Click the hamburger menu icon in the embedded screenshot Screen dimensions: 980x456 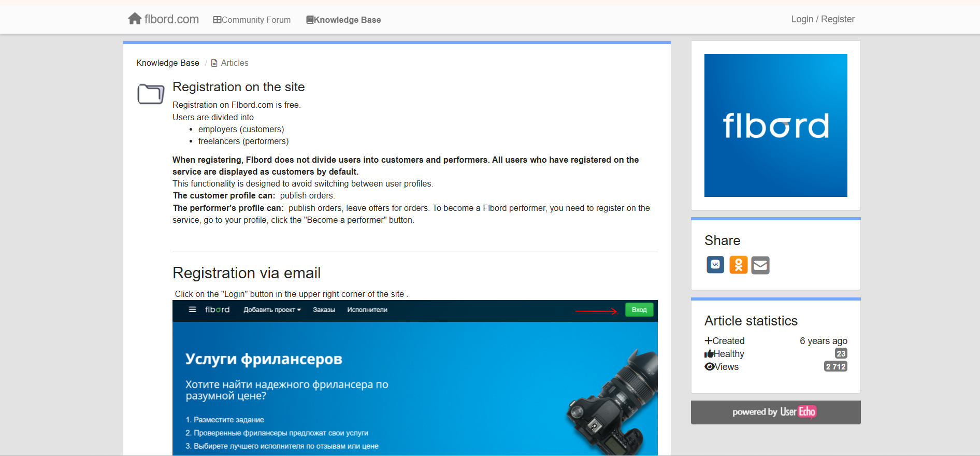pos(193,309)
